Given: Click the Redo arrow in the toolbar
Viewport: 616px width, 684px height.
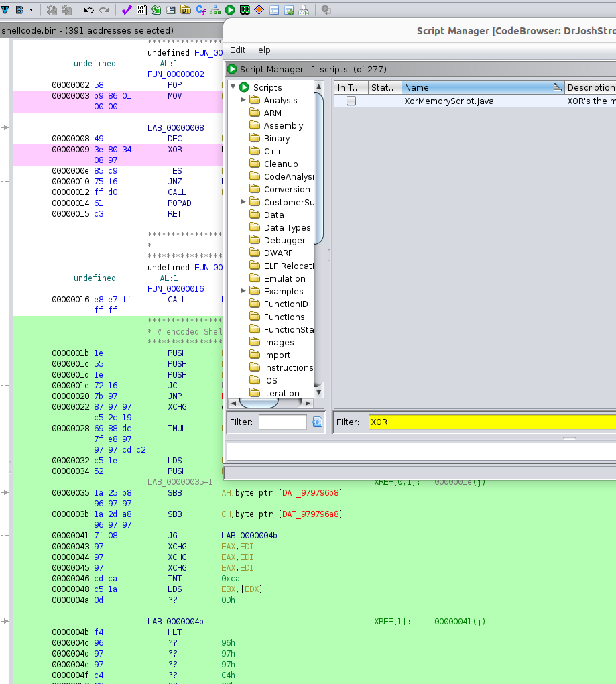Looking at the screenshot, I should [104, 10].
